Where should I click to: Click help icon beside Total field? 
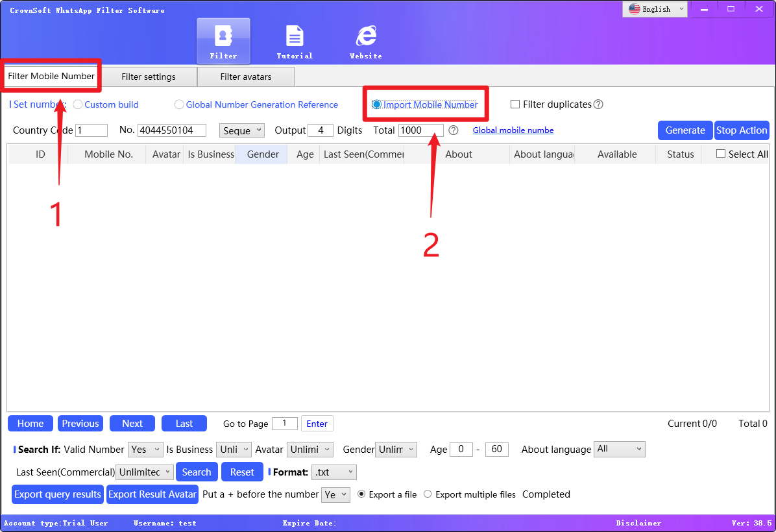(x=454, y=130)
